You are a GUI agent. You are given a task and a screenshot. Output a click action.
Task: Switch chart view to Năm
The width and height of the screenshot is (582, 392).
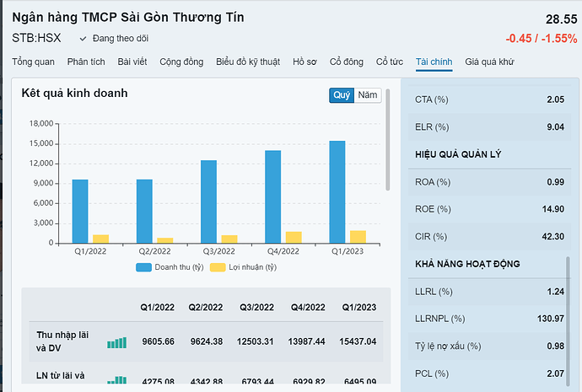(368, 95)
